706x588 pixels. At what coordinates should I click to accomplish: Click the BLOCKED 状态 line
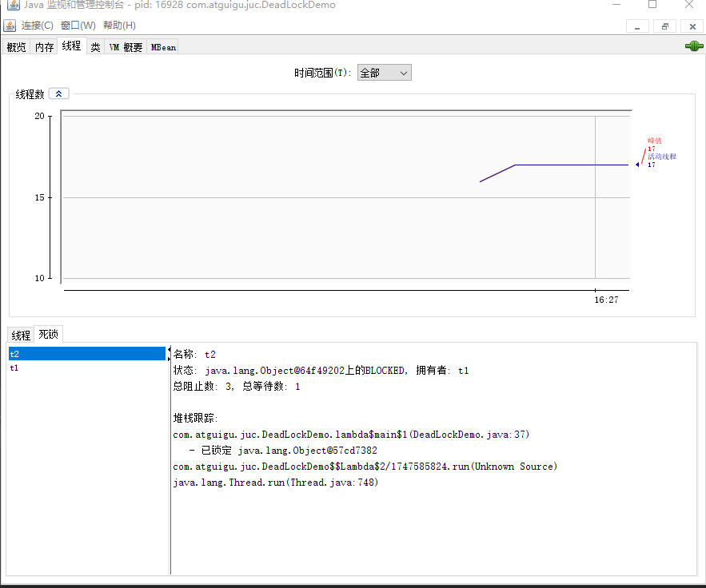click(x=321, y=371)
